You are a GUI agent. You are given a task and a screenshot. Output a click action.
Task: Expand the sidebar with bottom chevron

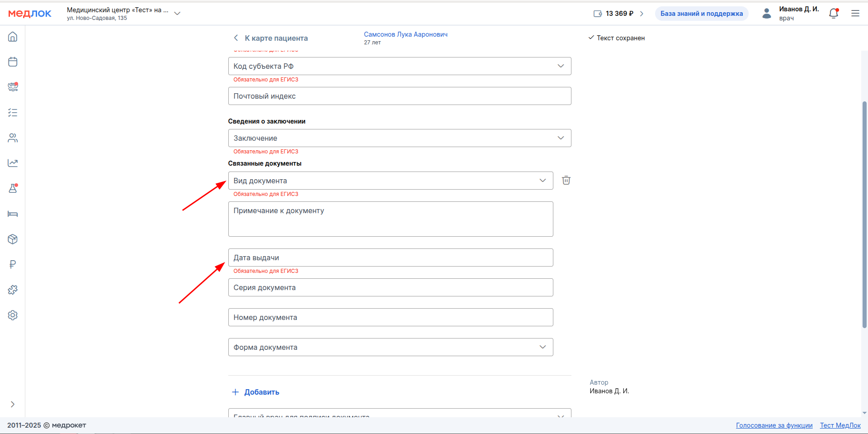pos(13,404)
